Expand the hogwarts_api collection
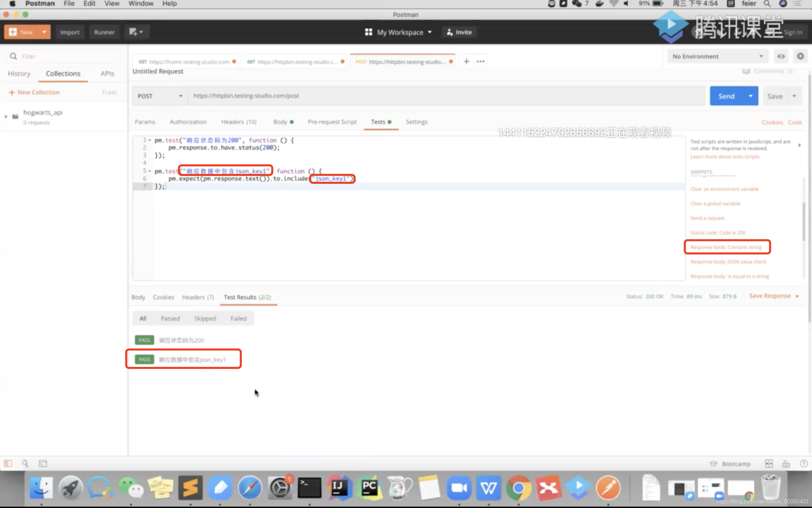 point(6,116)
